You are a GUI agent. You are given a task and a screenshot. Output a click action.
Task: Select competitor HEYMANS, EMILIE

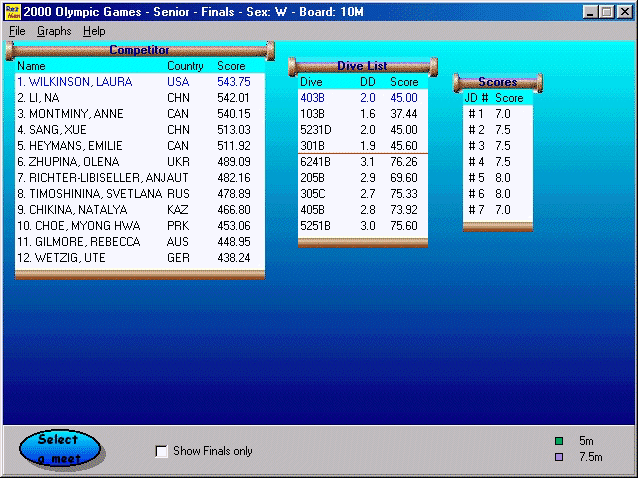pyautogui.click(x=140, y=146)
